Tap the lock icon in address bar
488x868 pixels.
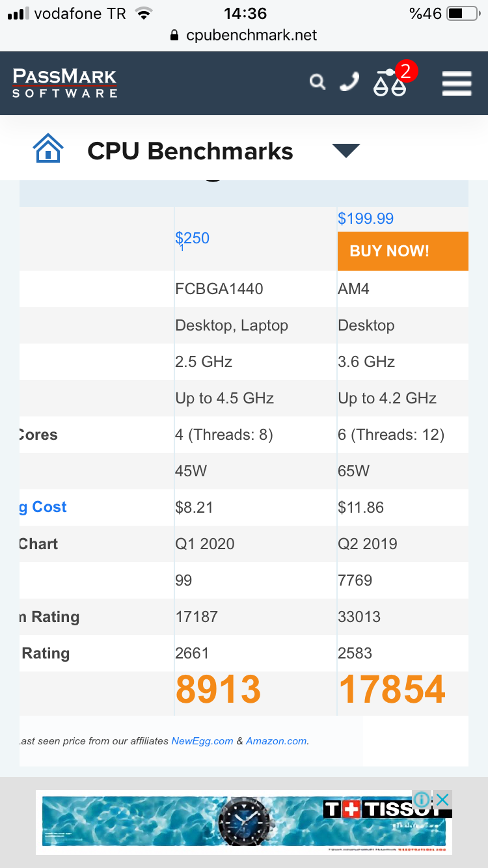pos(174,36)
